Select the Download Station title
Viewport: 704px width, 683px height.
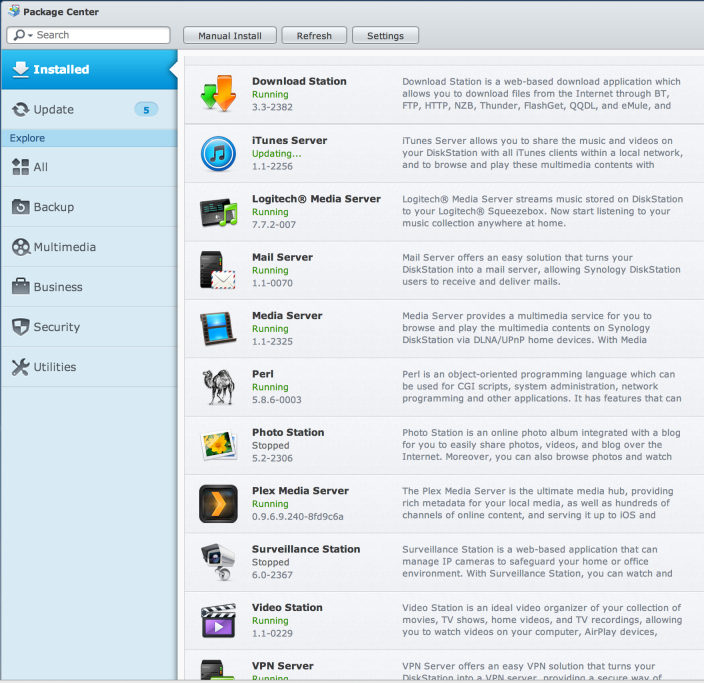point(299,81)
